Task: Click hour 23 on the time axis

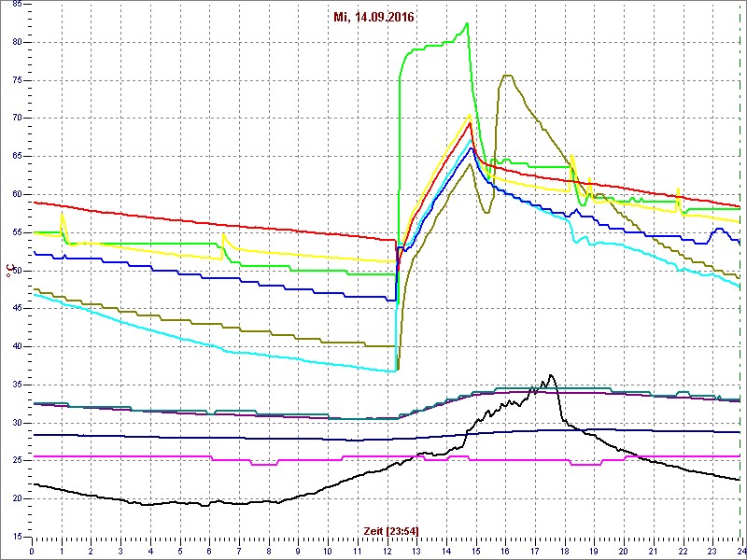Action: pyautogui.click(x=712, y=551)
